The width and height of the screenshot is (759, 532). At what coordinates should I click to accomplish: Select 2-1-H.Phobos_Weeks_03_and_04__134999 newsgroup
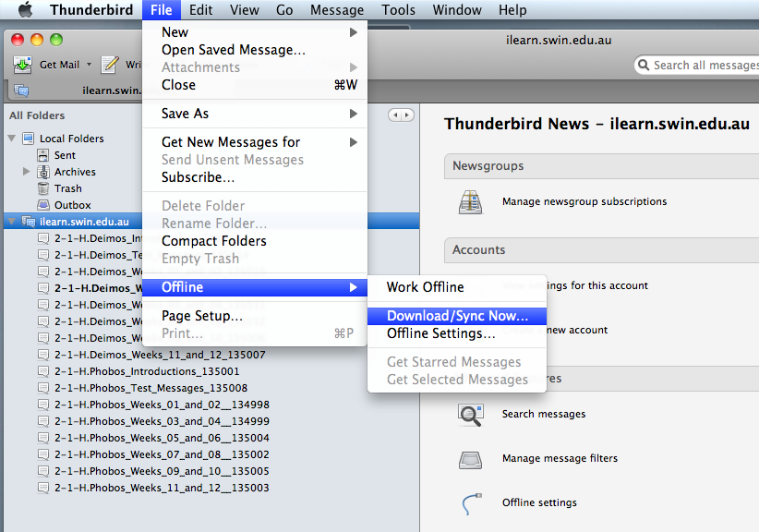pyautogui.click(x=163, y=421)
